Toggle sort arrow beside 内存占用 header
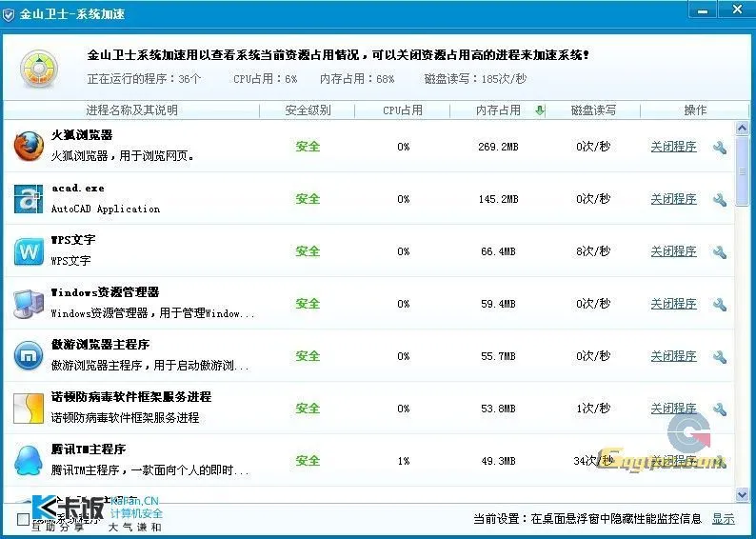 coord(540,110)
